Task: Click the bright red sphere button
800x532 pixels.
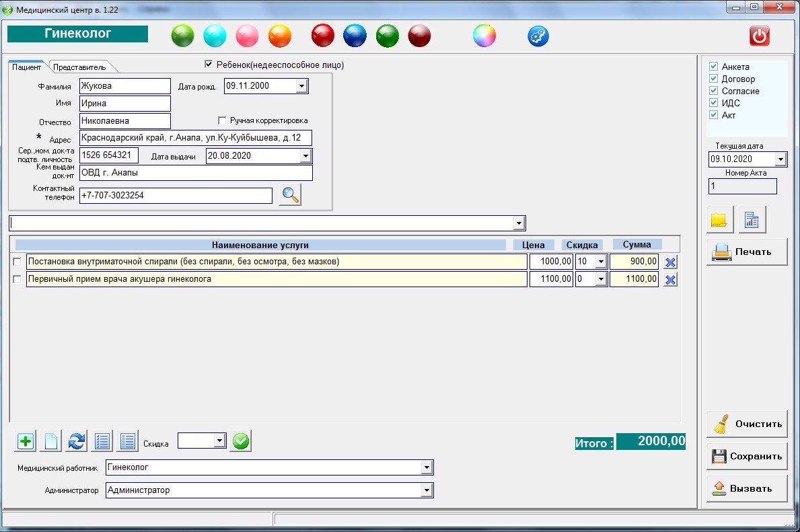Action: click(323, 36)
